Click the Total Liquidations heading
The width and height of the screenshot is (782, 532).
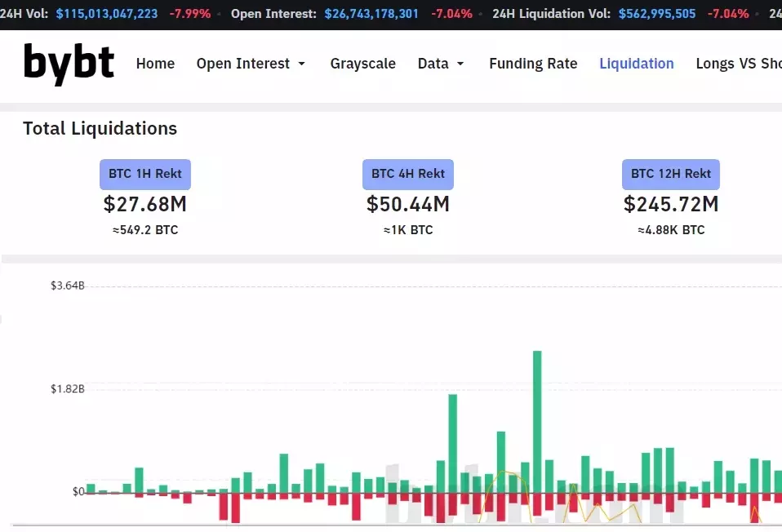pos(100,129)
